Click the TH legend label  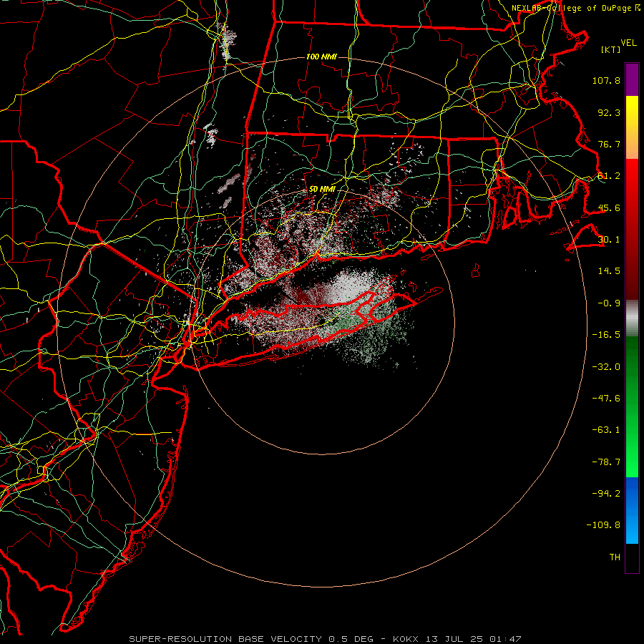coord(615,557)
